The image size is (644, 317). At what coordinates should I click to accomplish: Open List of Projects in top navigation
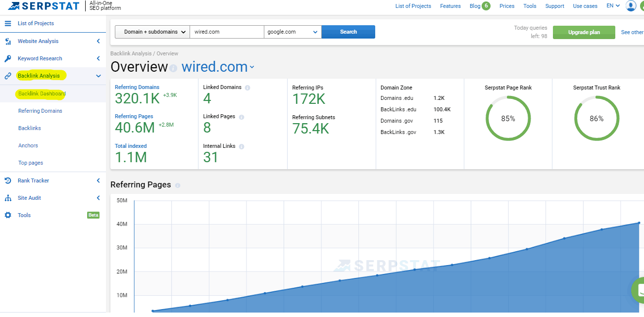[413, 6]
